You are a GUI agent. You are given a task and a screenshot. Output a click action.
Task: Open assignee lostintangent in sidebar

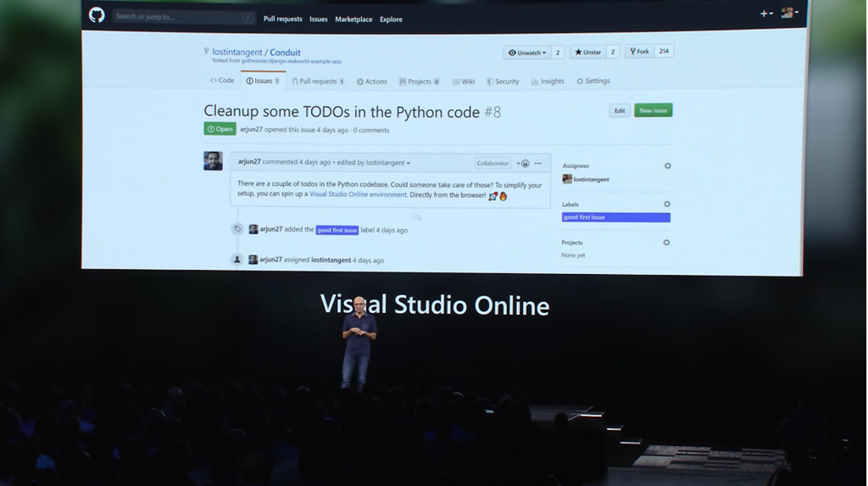click(x=591, y=180)
